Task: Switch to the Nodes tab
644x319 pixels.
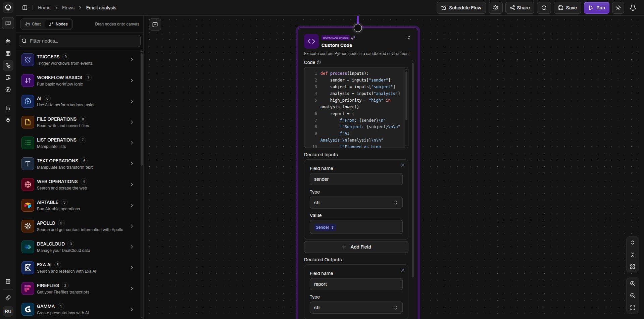Action: (58, 24)
